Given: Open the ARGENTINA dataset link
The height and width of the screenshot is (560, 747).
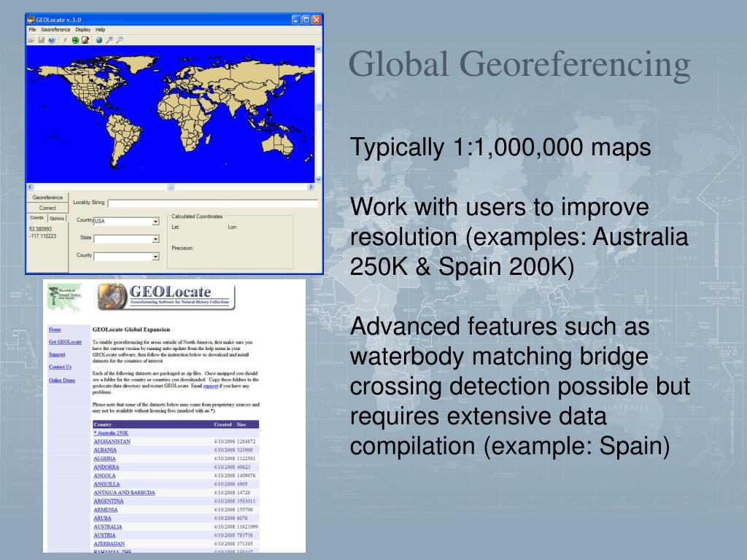Looking at the screenshot, I should pyautogui.click(x=108, y=501).
